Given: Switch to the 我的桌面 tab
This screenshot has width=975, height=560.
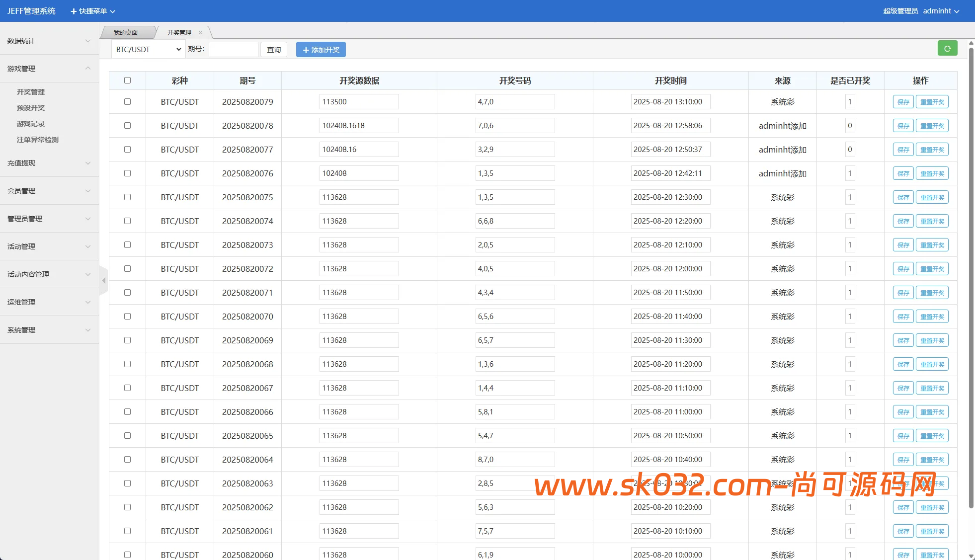Looking at the screenshot, I should pyautogui.click(x=126, y=33).
